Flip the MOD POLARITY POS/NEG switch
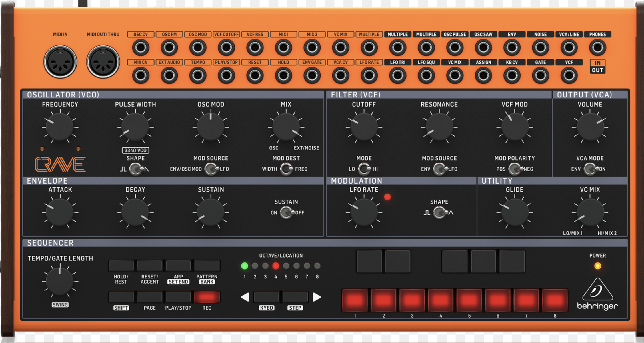The image size is (644, 343). tap(515, 169)
